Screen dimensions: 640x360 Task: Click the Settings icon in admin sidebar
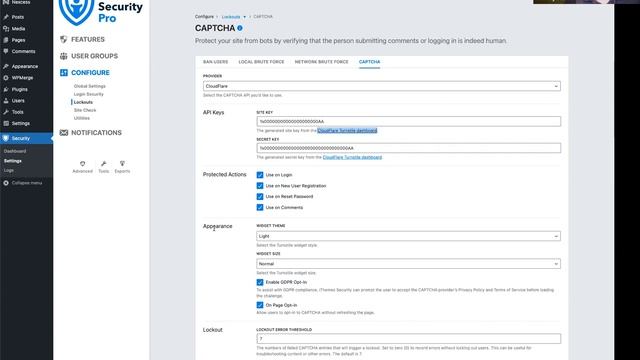(6, 123)
